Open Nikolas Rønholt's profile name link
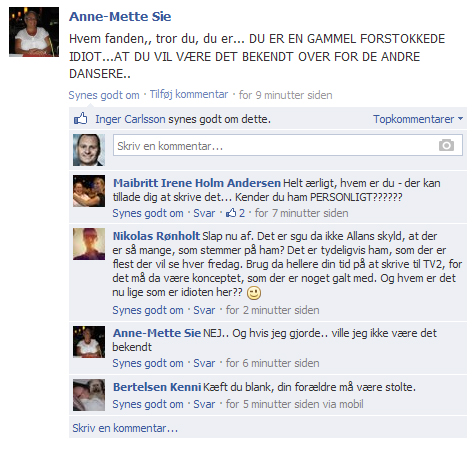This screenshot has width=473, height=452. click(156, 236)
